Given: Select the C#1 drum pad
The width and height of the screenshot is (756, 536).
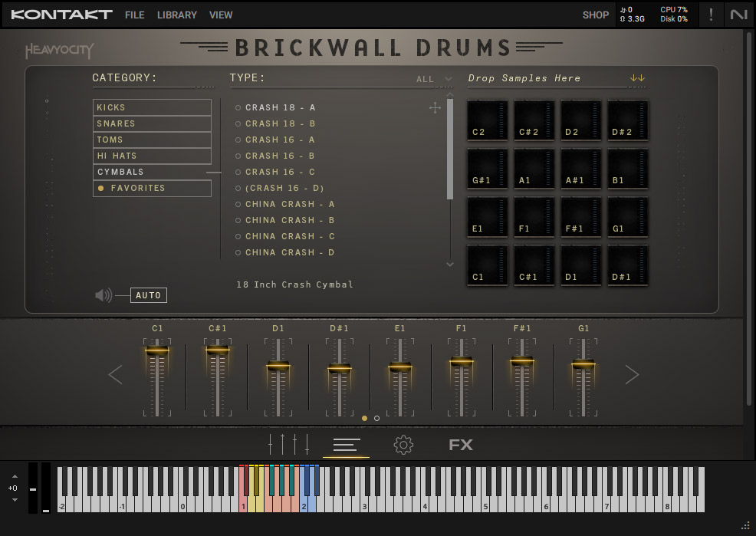Looking at the screenshot, I should click(534, 265).
